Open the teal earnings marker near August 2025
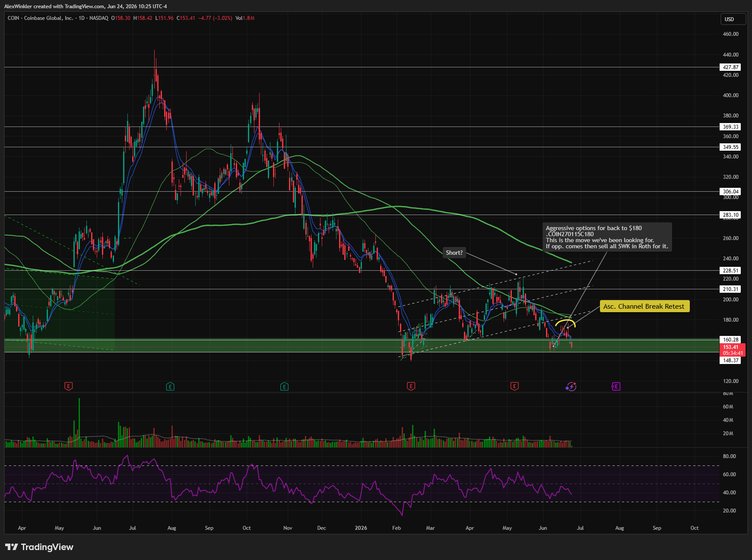The height and width of the screenshot is (560, 752). 170,386
